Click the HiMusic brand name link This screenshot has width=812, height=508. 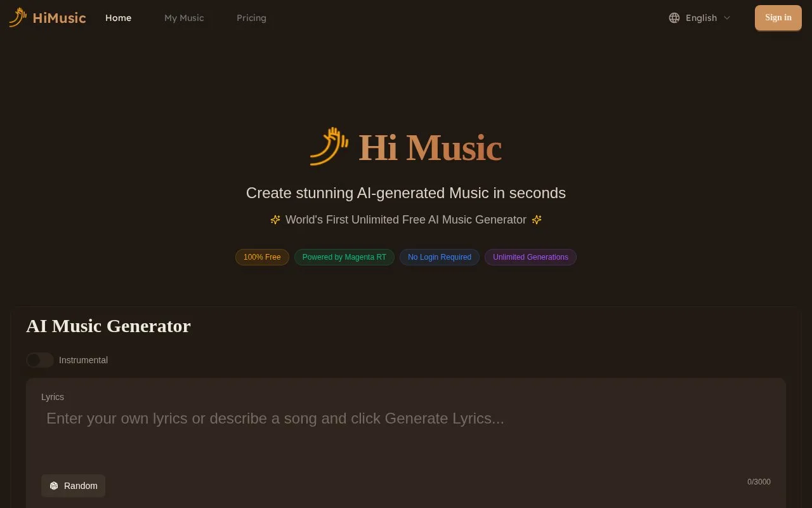(59, 18)
